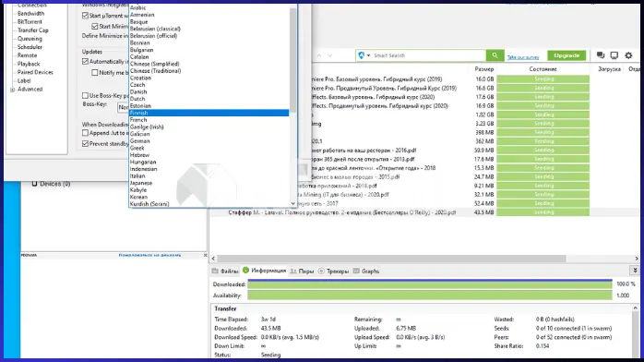Sort torrents by the Состояние column header
The width and height of the screenshot is (644, 362).
(543, 69)
